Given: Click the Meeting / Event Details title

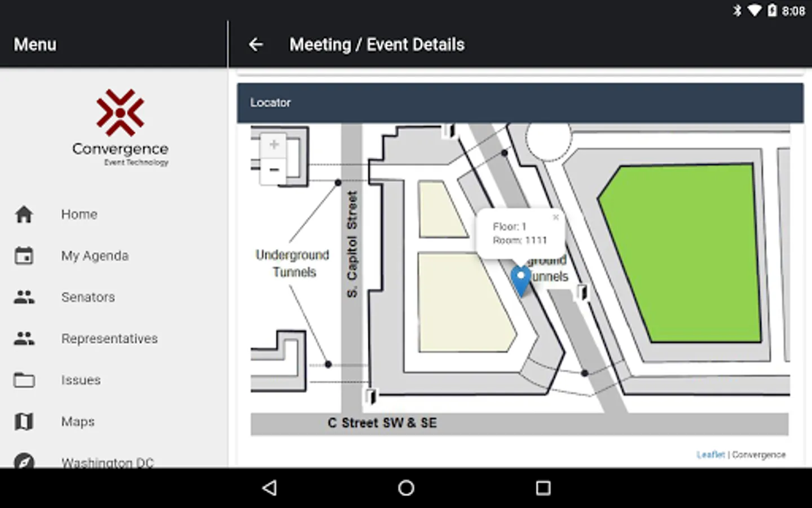Looking at the screenshot, I should coord(377,45).
